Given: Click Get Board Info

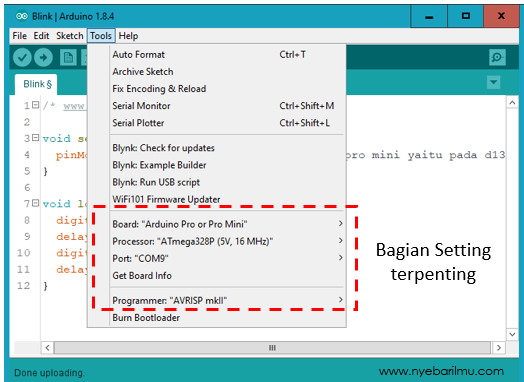Looking at the screenshot, I should pyautogui.click(x=217, y=275).
